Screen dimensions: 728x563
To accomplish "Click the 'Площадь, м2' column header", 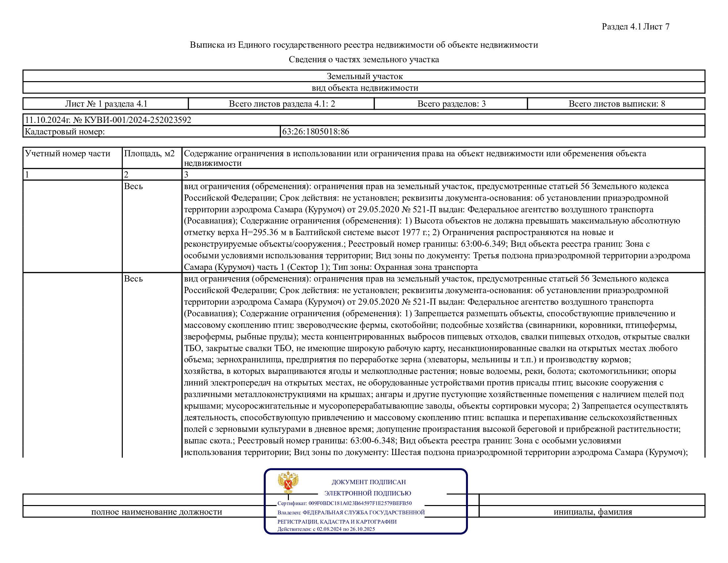I will [x=149, y=154].
